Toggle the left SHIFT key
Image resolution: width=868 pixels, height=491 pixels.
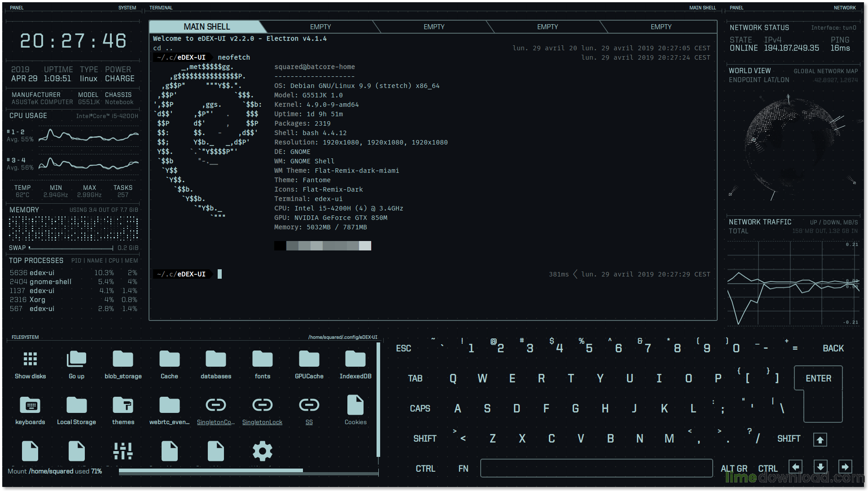[x=424, y=438]
